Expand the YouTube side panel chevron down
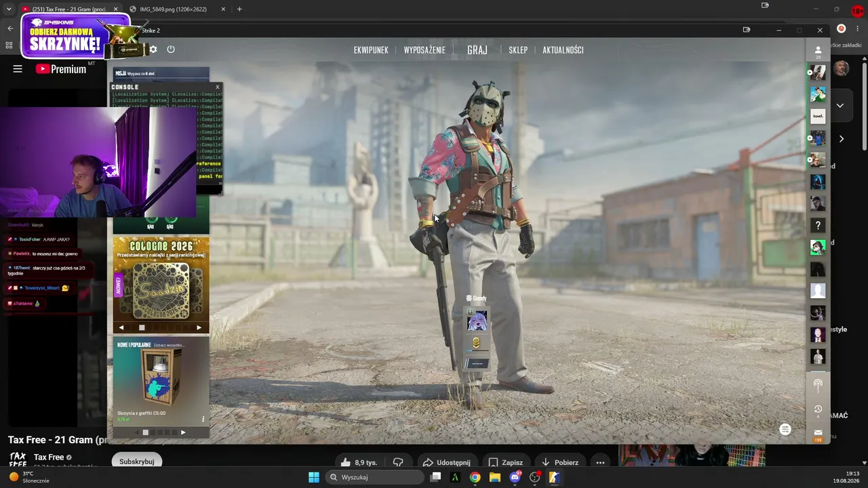This screenshot has width=868, height=488. 840,105
